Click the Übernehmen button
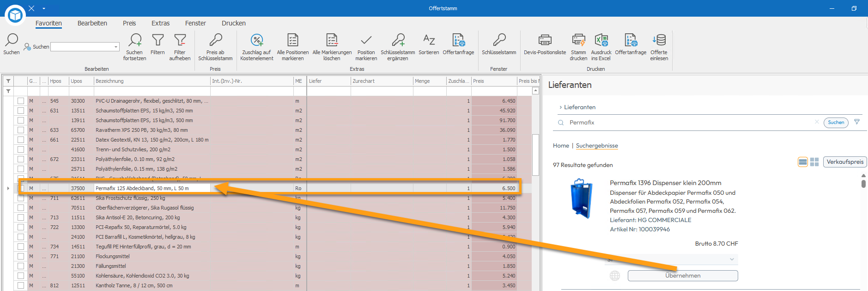868x291 pixels. pos(683,276)
